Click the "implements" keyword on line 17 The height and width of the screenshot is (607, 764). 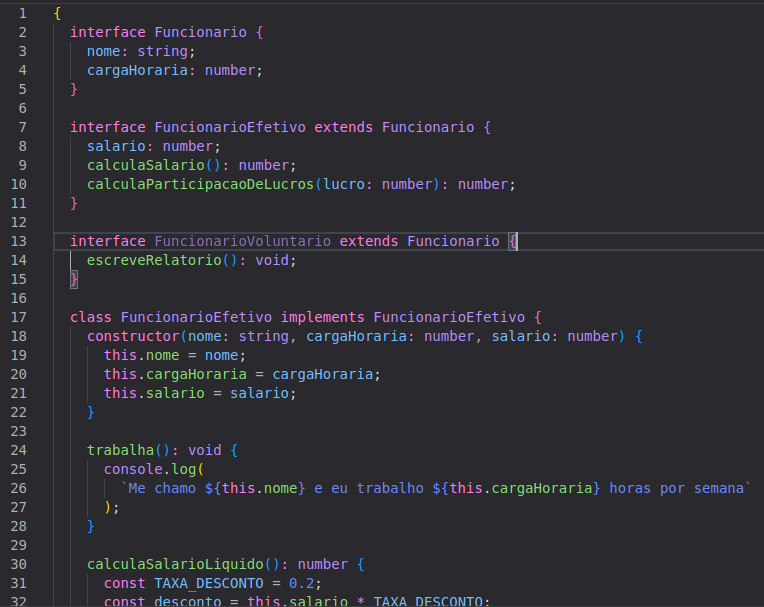[323, 317]
